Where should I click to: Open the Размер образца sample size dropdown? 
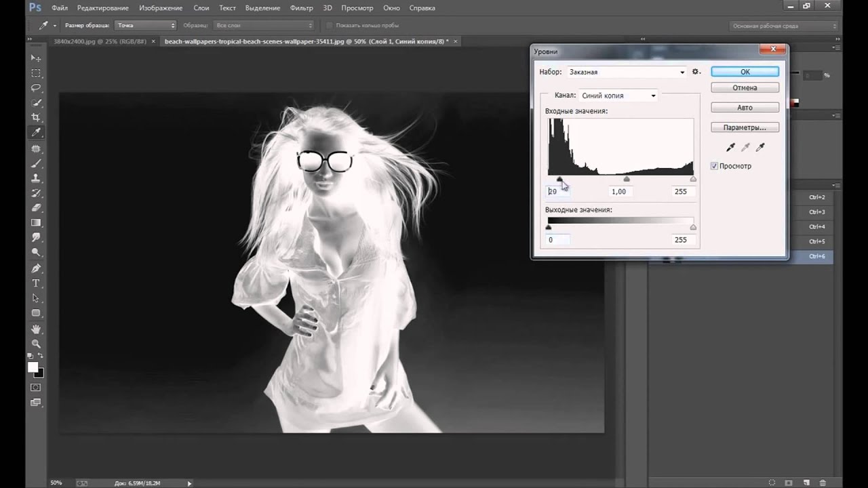tap(145, 26)
